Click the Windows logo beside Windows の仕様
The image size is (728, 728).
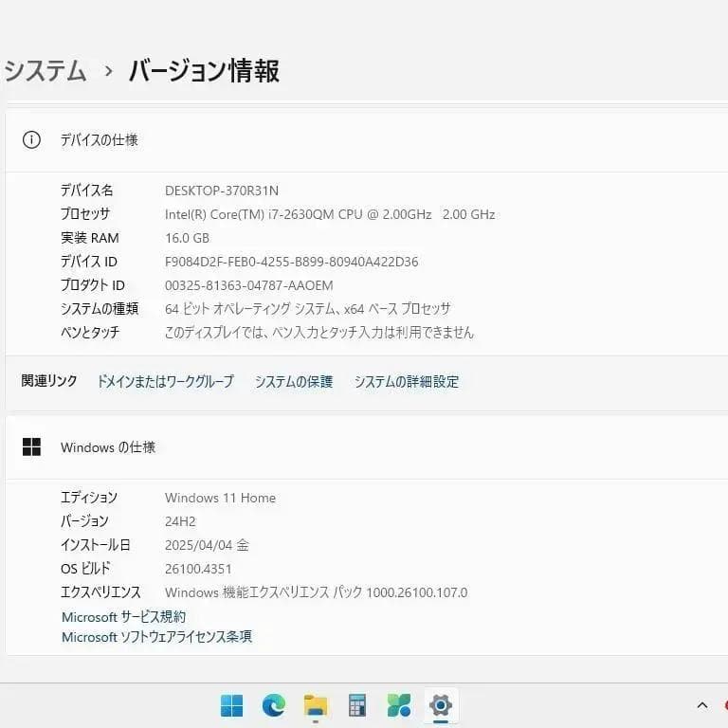click(31, 447)
